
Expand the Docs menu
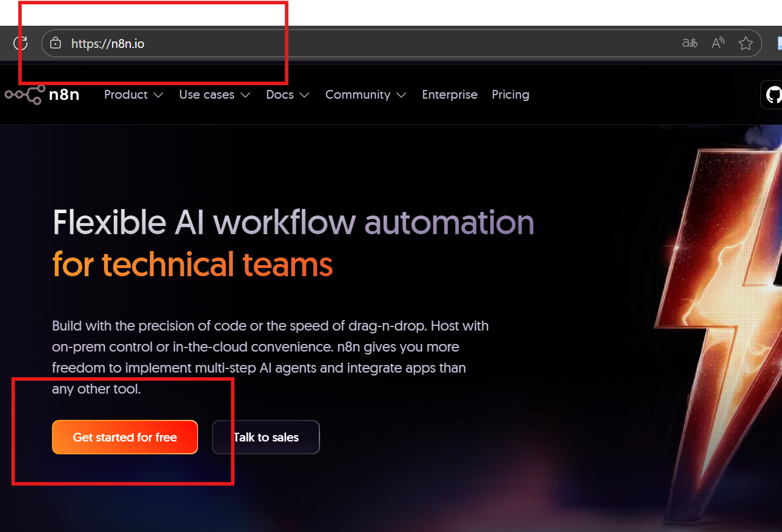pyautogui.click(x=287, y=95)
